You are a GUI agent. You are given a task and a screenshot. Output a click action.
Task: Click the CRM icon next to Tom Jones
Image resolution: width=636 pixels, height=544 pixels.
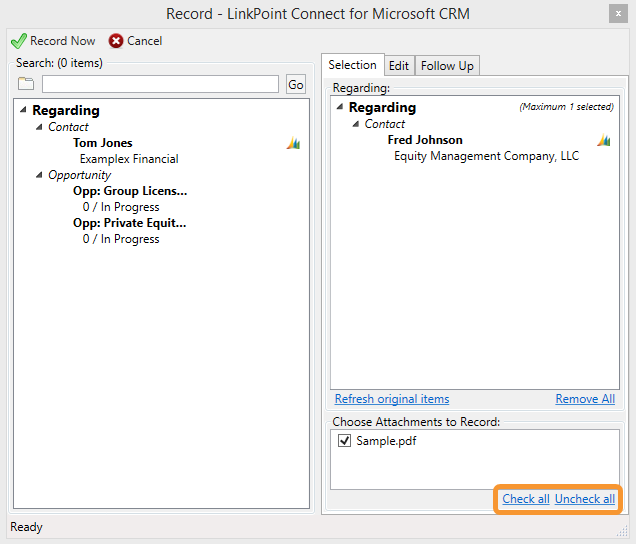click(294, 143)
